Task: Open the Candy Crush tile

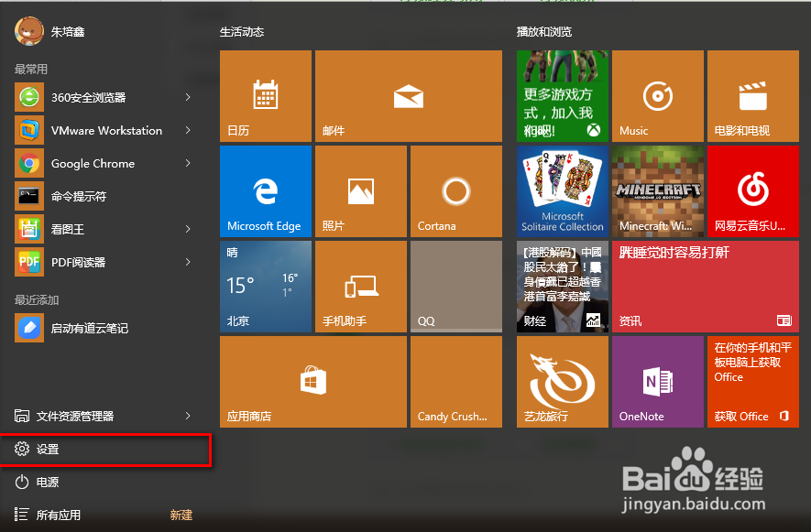Action: [x=456, y=382]
